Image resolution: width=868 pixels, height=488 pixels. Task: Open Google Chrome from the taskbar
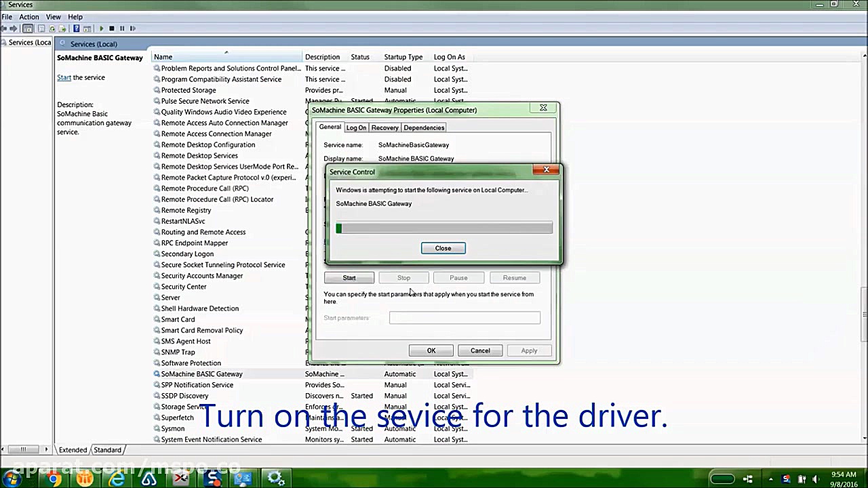coord(54,479)
